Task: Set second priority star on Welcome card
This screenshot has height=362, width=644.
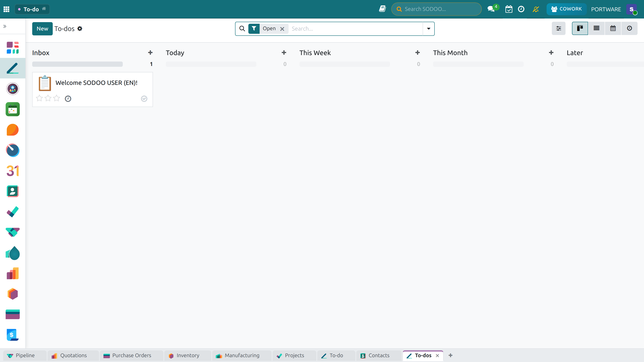Action: (x=48, y=98)
